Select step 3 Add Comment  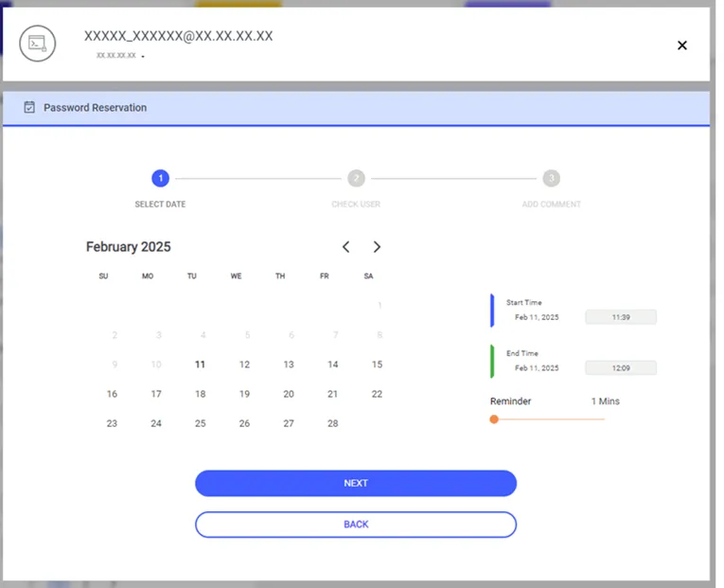552,178
